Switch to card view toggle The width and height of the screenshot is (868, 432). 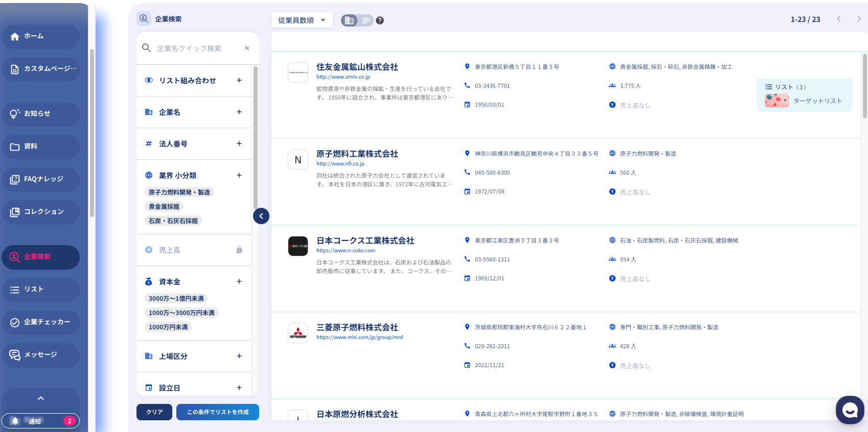point(349,20)
